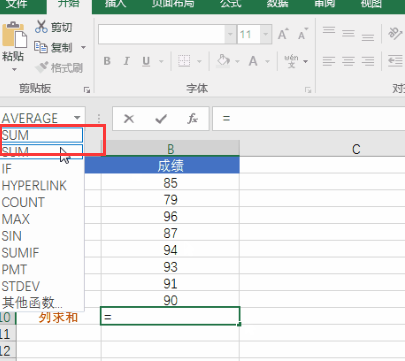Open the 数据 (Data) ribbon tab
This screenshot has height=361, width=405.
(277, 4)
